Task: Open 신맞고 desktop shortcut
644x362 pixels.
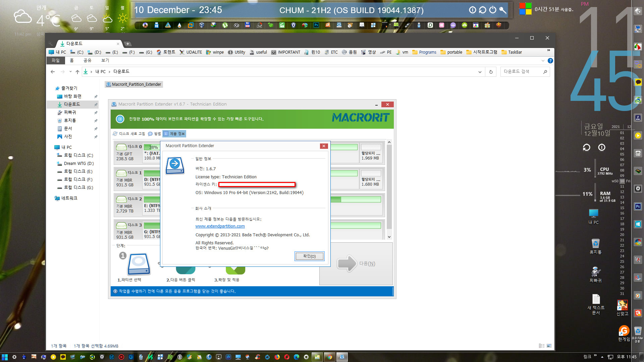Action: (x=622, y=307)
